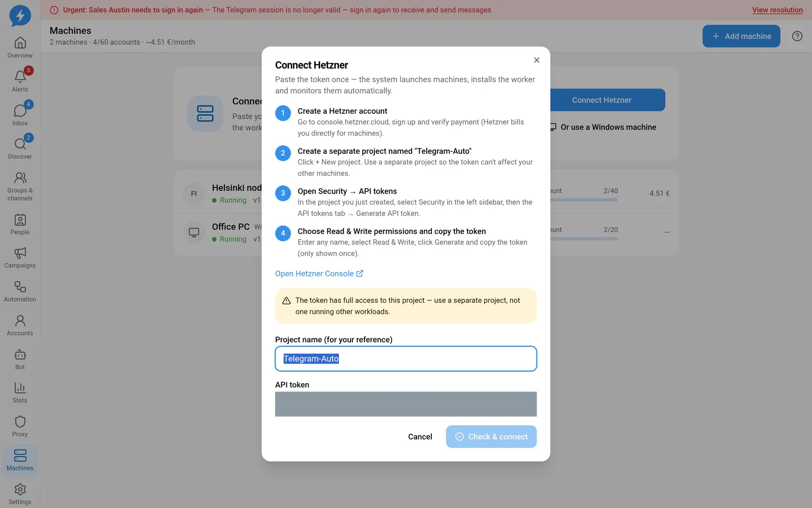
Task: Click the Office PC monitor icon
Action: coord(194,233)
